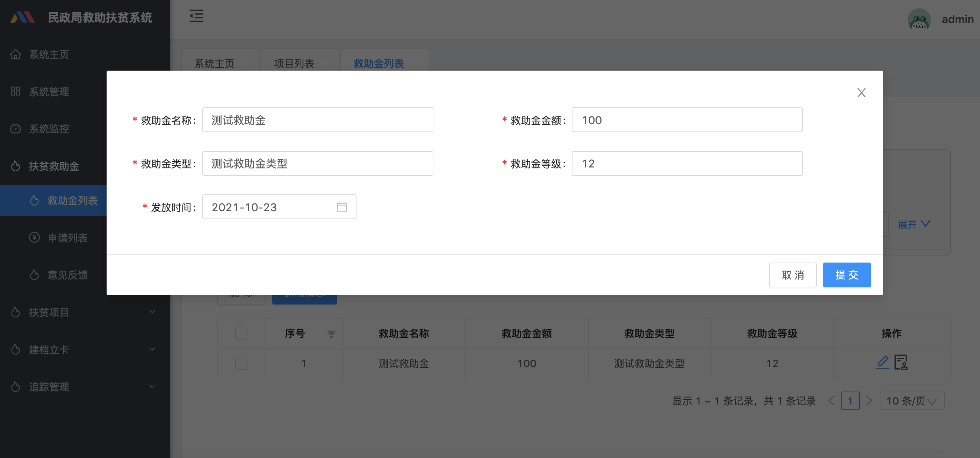This screenshot has height=458, width=980.
Task: Switch to the 救助金列表 tab
Action: 379,63
